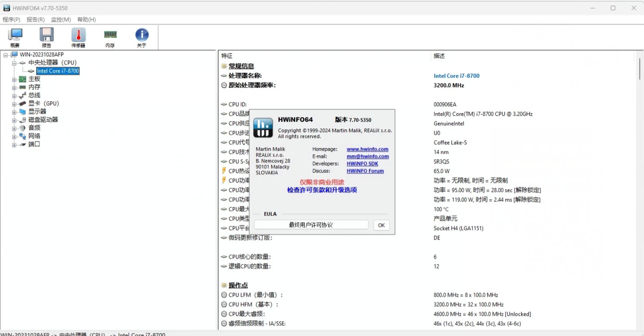Collapse the 中央处理器 (CPU) tree node
The width and height of the screenshot is (644, 336).
(x=14, y=63)
